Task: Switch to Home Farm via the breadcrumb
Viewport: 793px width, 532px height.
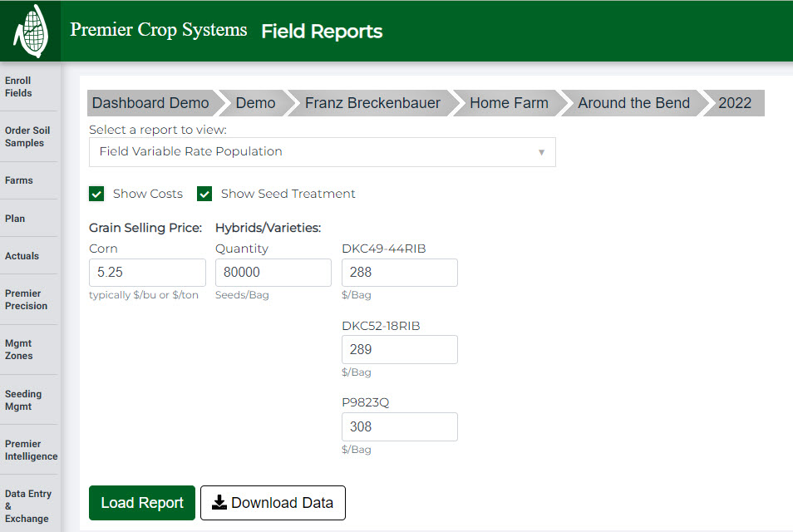Action: tap(509, 102)
